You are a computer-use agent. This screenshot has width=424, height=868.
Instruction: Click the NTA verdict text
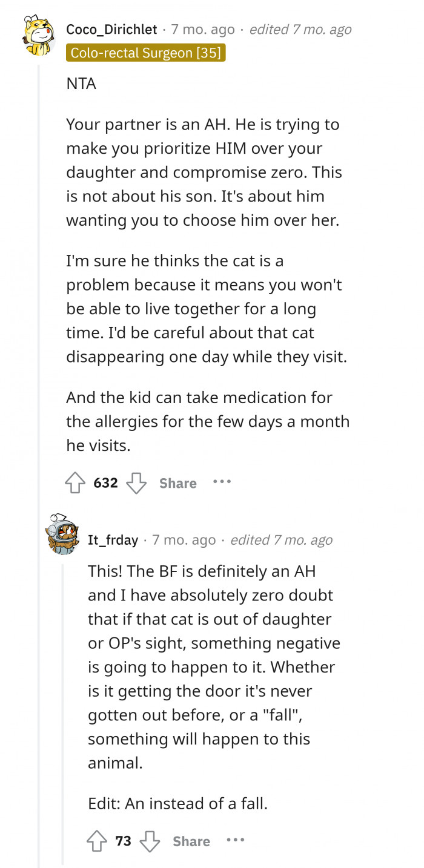click(x=81, y=84)
